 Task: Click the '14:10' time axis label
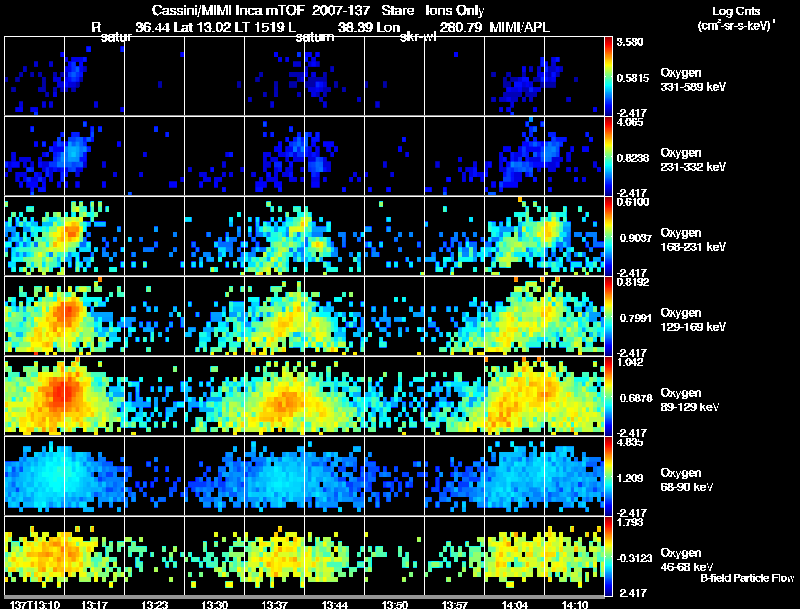pyautogui.click(x=575, y=605)
